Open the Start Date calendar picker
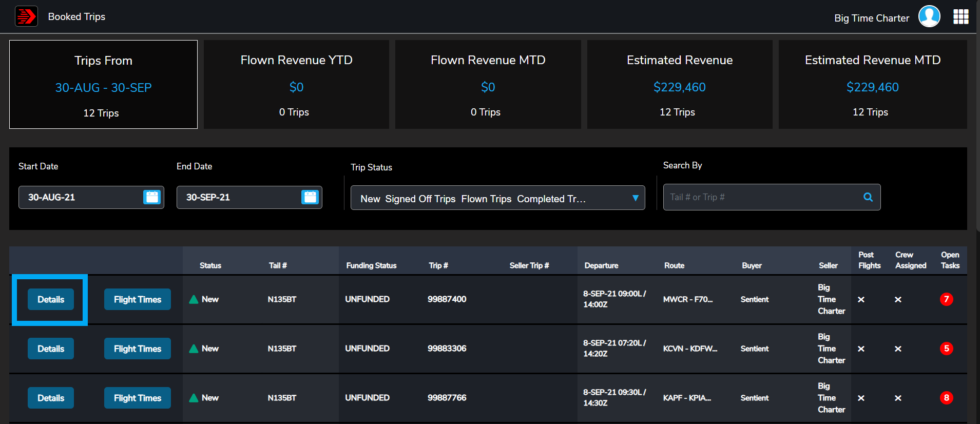The image size is (980, 424). pyautogui.click(x=152, y=197)
